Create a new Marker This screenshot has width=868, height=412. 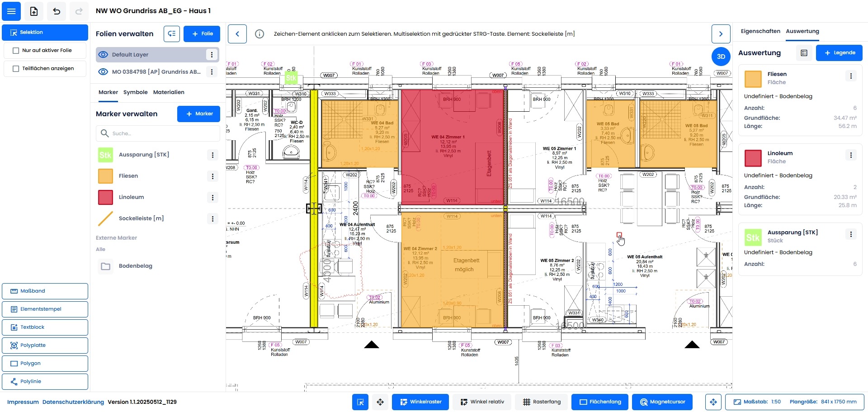198,114
